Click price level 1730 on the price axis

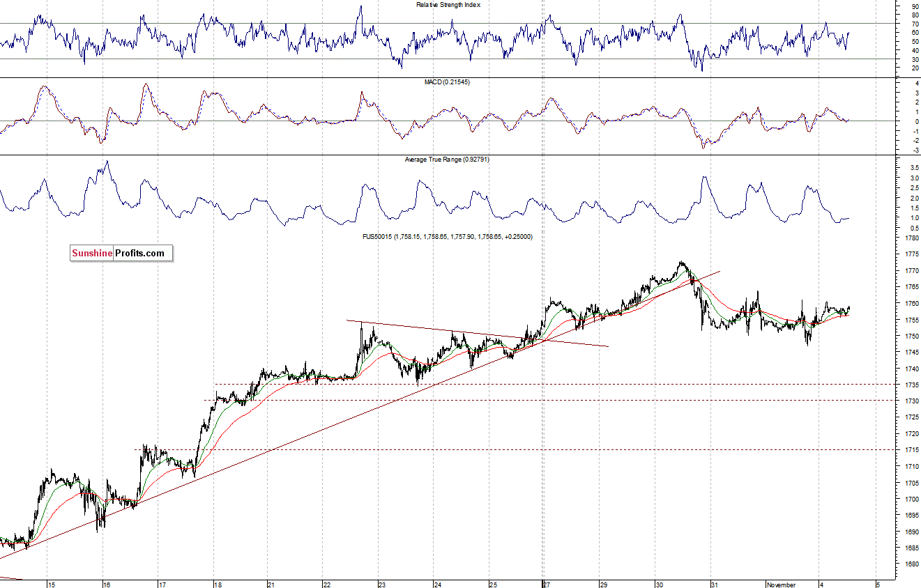tap(911, 402)
